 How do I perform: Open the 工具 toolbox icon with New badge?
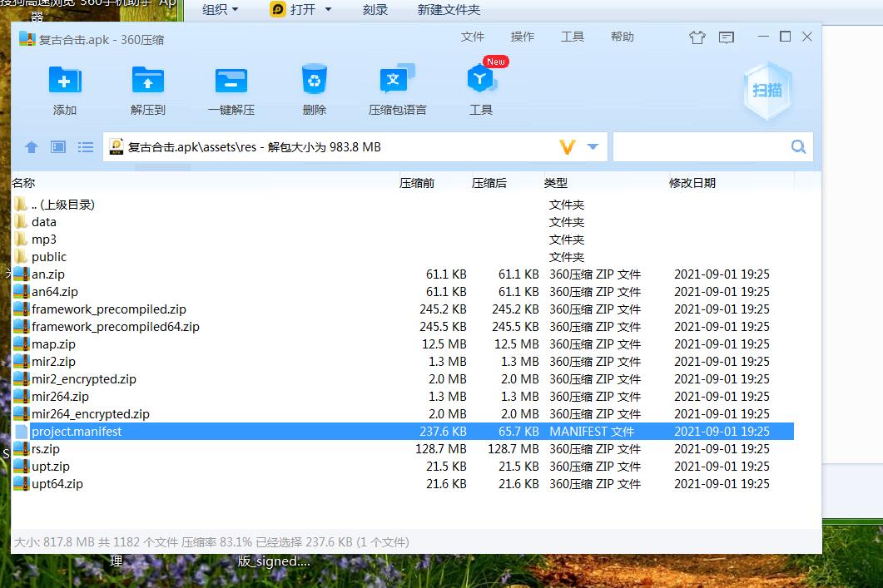480,82
